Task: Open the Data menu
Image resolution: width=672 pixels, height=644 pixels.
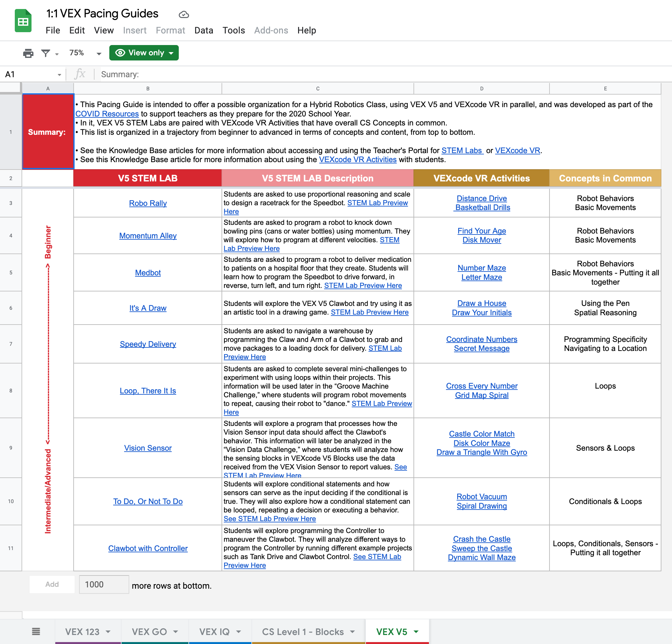Action: 203,30
